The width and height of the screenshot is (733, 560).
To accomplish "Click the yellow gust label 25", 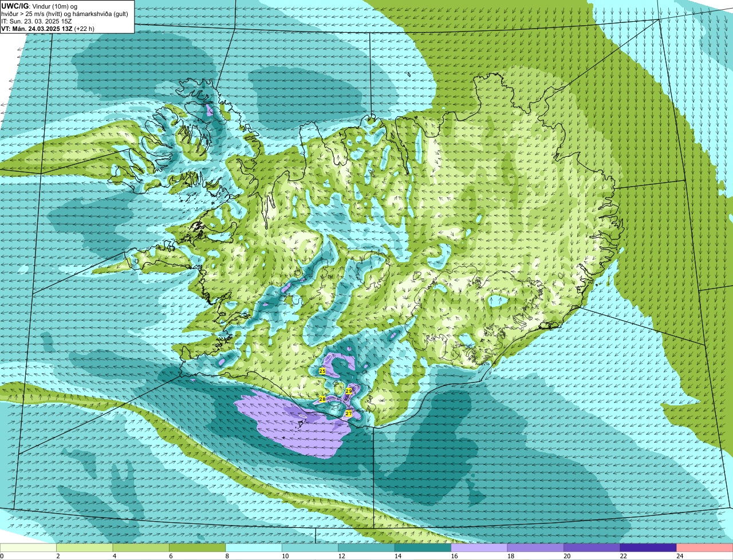I will (322, 371).
